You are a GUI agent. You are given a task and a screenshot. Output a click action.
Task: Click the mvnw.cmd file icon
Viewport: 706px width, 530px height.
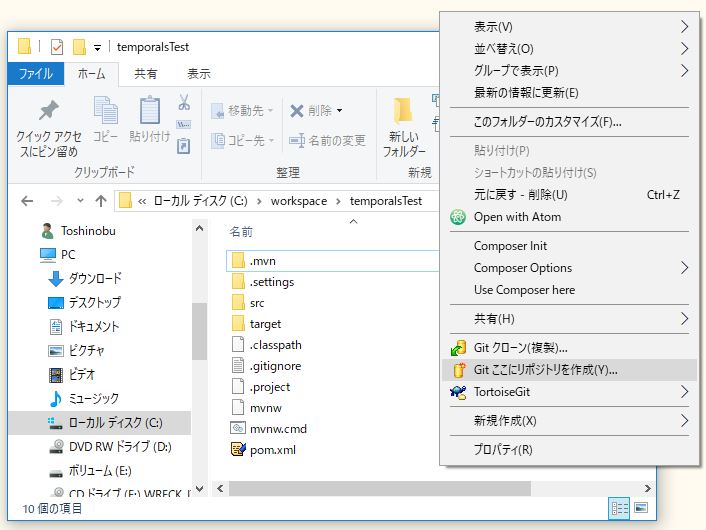click(x=238, y=428)
